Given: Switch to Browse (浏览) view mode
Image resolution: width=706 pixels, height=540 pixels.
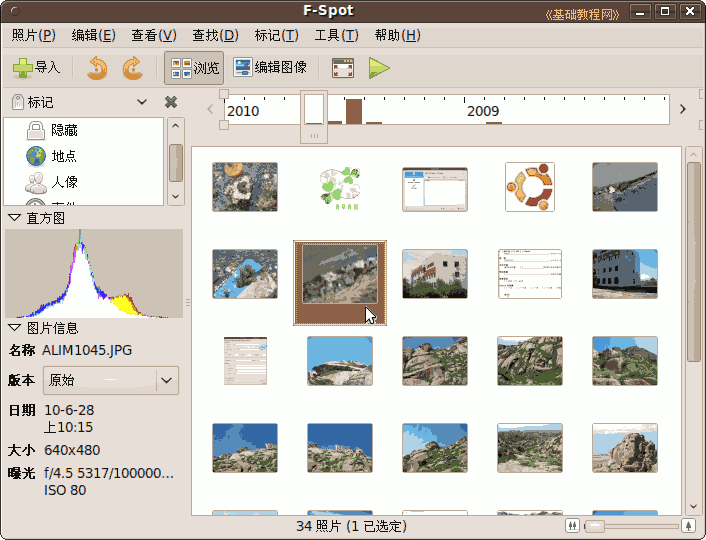Looking at the screenshot, I should point(194,68).
